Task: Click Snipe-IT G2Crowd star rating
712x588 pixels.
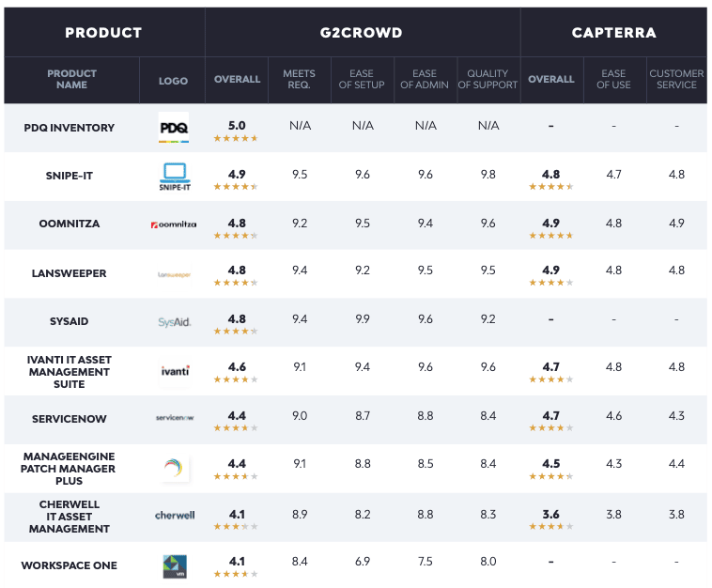Action: (236, 186)
